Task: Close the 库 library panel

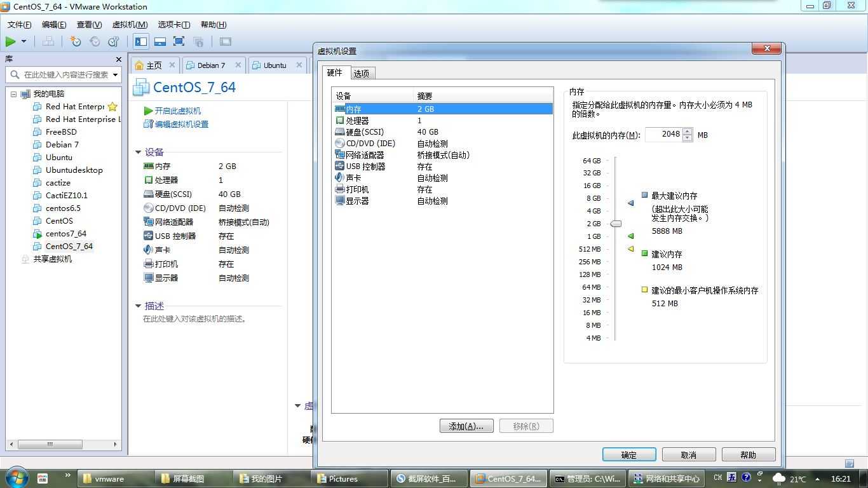Action: [x=118, y=59]
